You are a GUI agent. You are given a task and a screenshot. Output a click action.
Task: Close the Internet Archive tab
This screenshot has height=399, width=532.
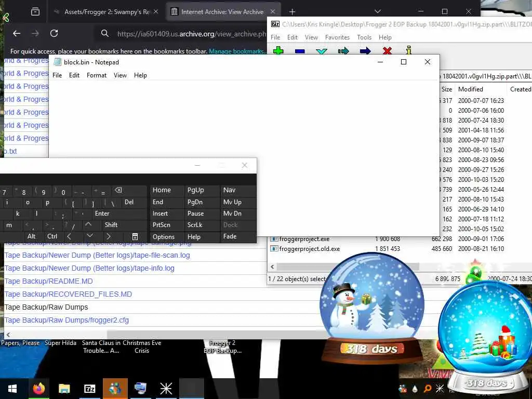pos(272,11)
